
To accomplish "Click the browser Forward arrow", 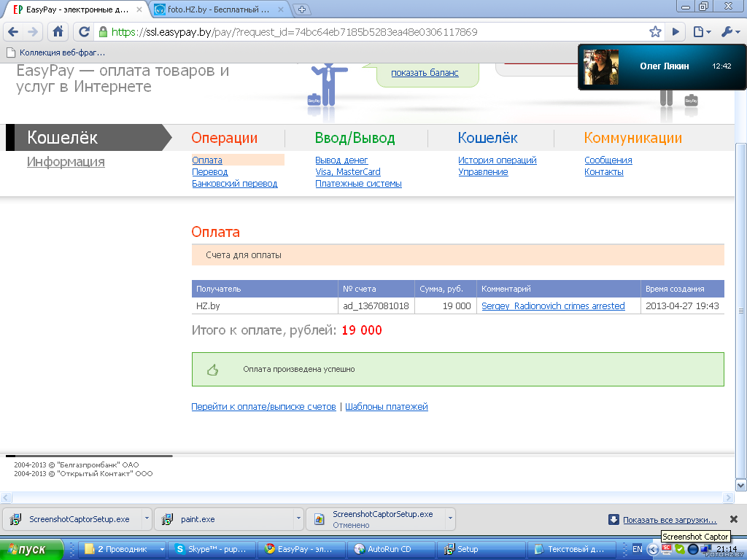I will [x=32, y=32].
